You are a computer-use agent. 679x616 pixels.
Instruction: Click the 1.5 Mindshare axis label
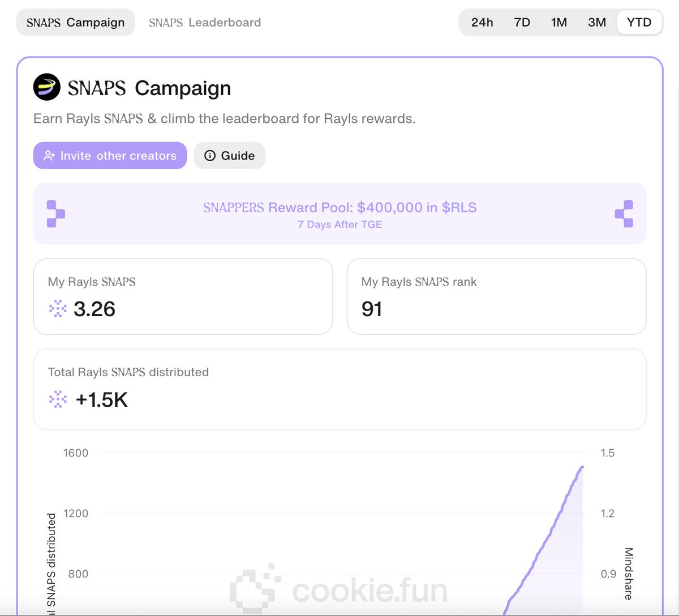[x=608, y=453]
